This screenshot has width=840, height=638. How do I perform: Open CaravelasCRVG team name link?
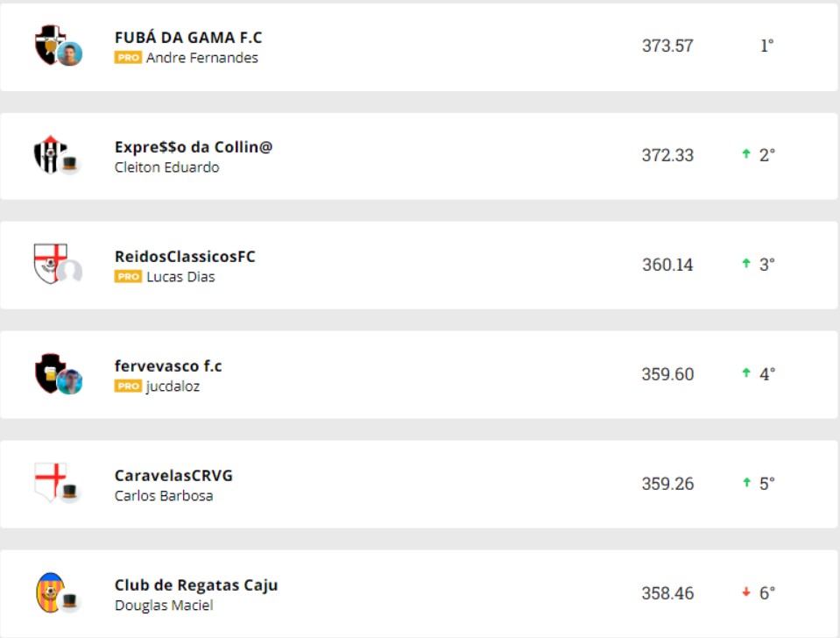click(173, 476)
